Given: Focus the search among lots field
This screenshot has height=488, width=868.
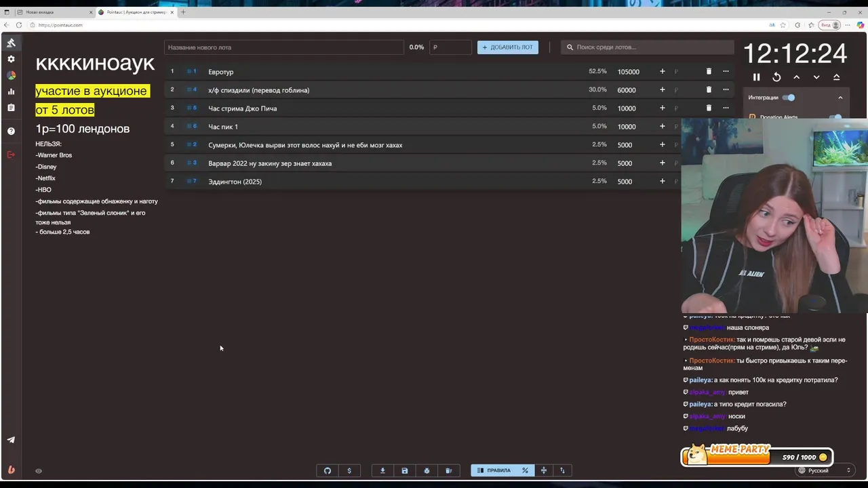Looking at the screenshot, I should coord(648,47).
